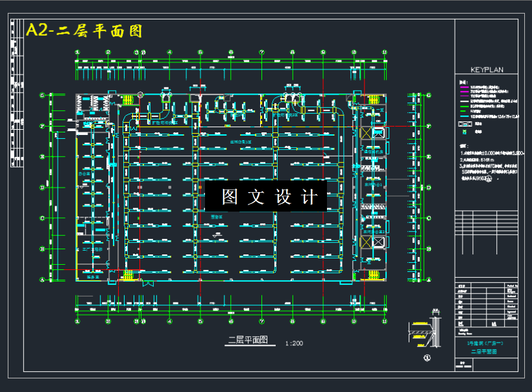
Task: Select the crossed-box legend symbol
Action: coord(465,124)
